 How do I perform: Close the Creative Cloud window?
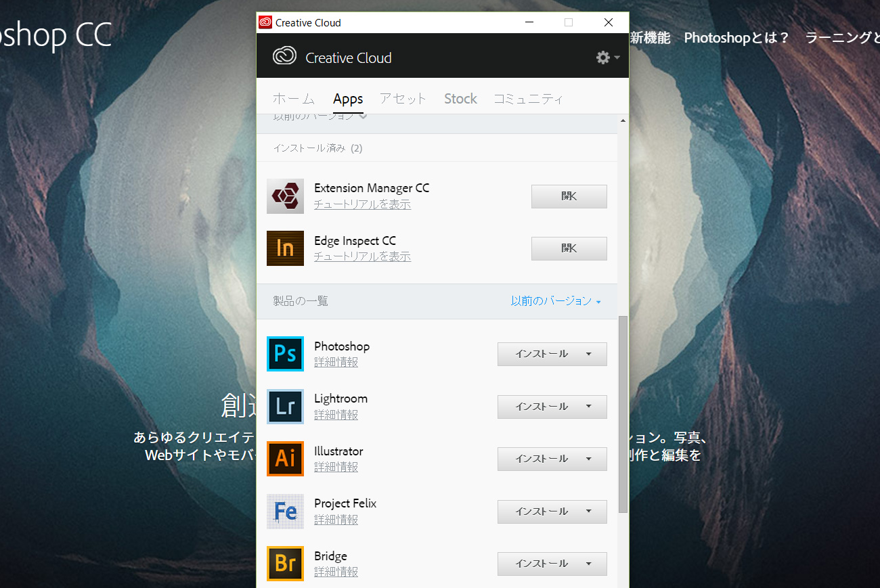coord(608,22)
